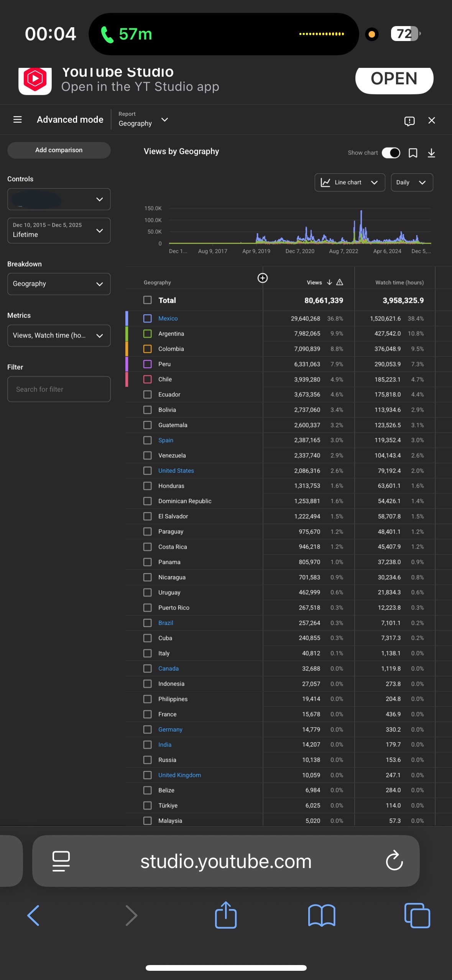The image size is (452, 980).
Task: Open Safari bookmarks book icon
Action: pyautogui.click(x=321, y=915)
